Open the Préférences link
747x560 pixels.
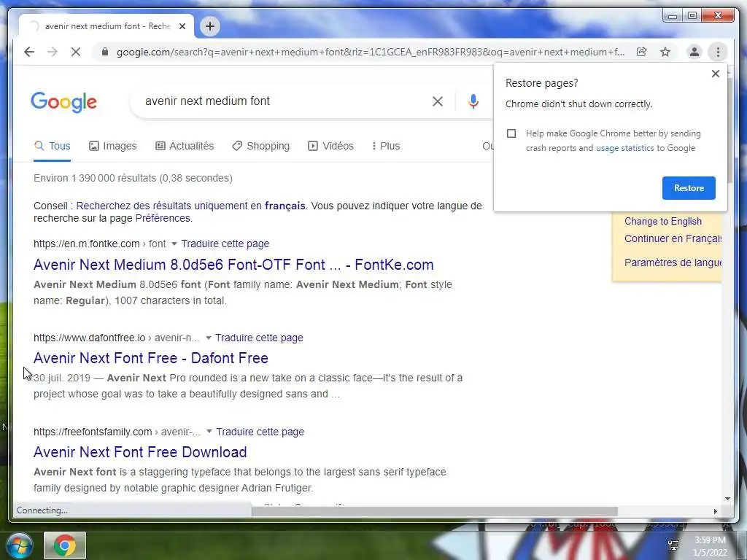click(163, 218)
